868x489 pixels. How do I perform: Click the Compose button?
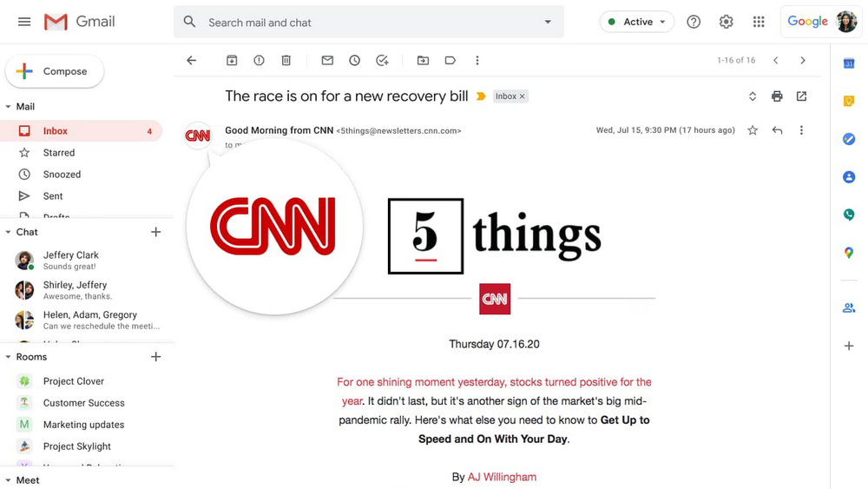tap(54, 71)
